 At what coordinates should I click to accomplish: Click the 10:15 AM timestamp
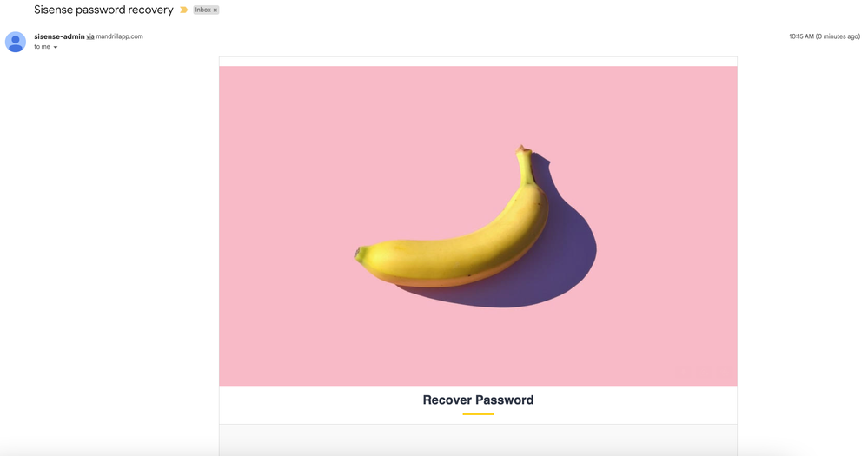click(x=801, y=36)
